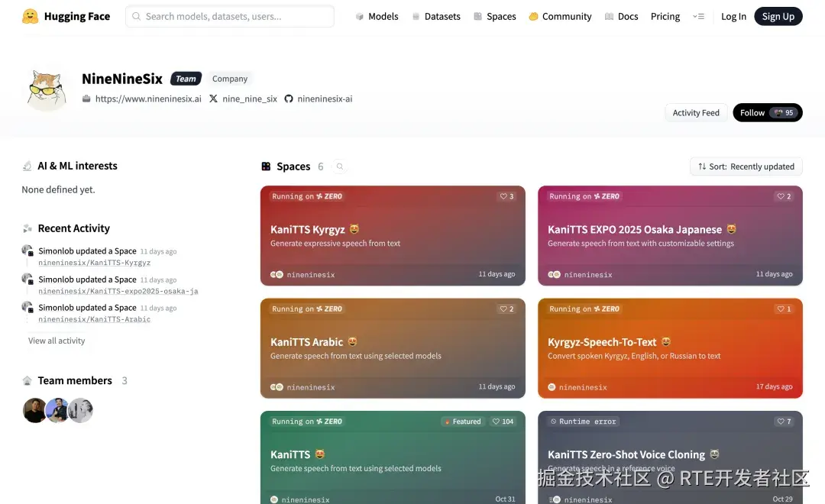Like the Zero-Shot Voice Cloning space

pyautogui.click(x=784, y=422)
